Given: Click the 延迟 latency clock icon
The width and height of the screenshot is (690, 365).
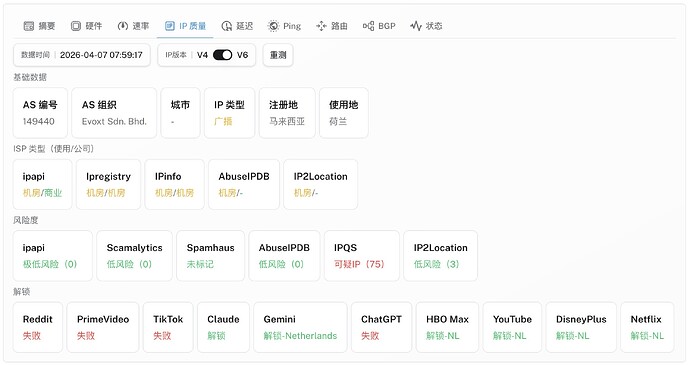Looking at the screenshot, I should 227,26.
